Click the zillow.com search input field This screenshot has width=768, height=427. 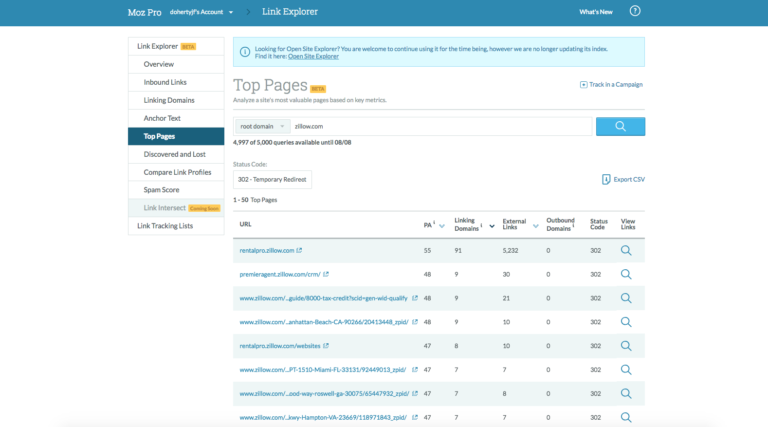pos(441,126)
